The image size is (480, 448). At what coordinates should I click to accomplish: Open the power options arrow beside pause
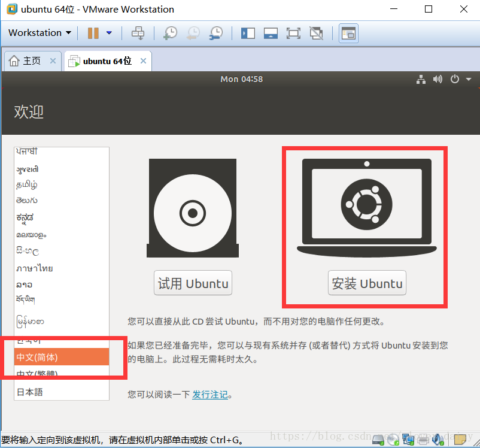[x=109, y=33]
